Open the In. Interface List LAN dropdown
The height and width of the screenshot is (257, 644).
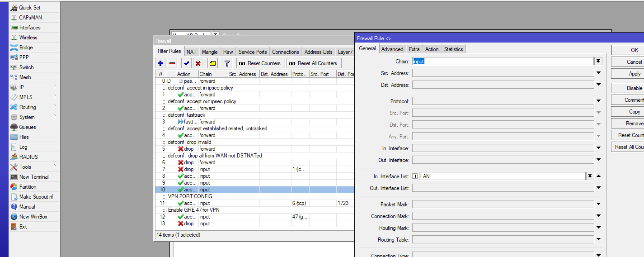click(590, 176)
